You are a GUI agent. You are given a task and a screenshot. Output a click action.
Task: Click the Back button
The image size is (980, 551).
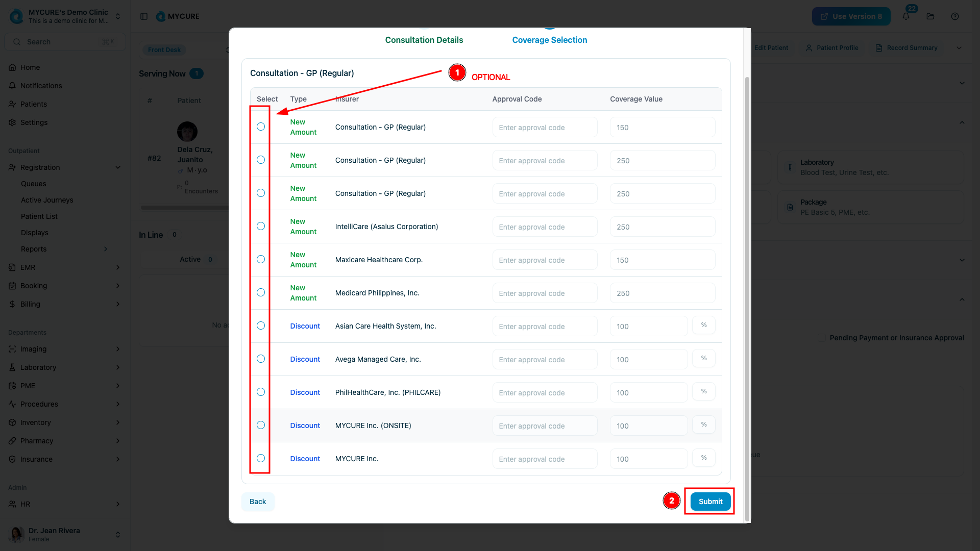258,502
